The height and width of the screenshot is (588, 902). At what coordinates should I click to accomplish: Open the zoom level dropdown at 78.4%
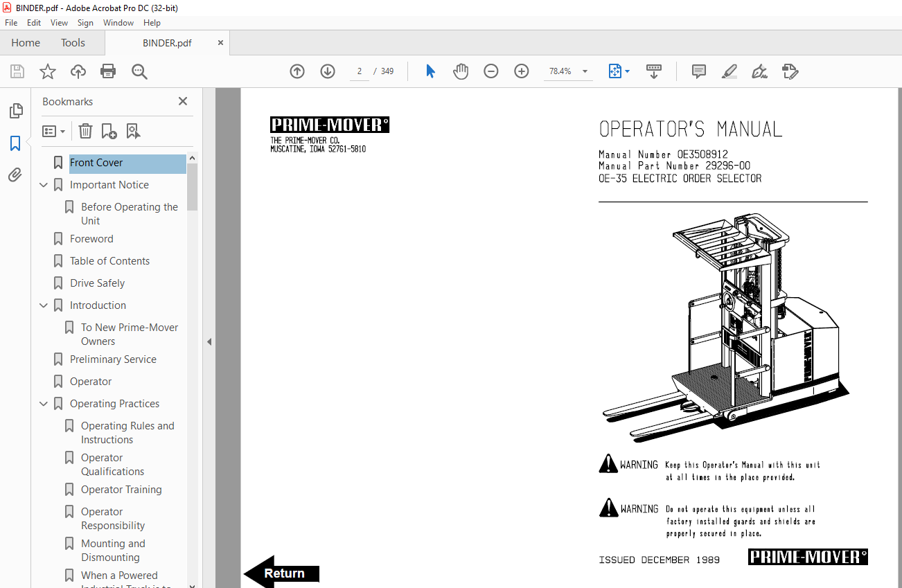[x=585, y=71]
